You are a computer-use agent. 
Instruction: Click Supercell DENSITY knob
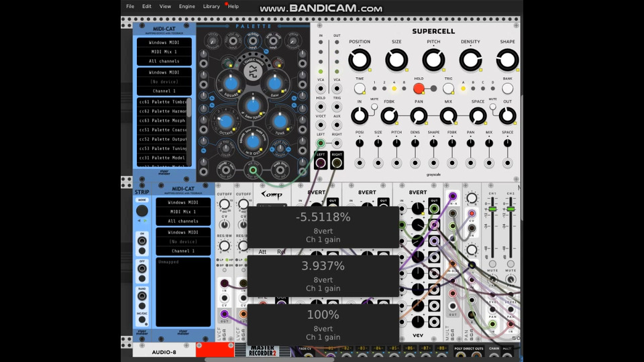[470, 60]
